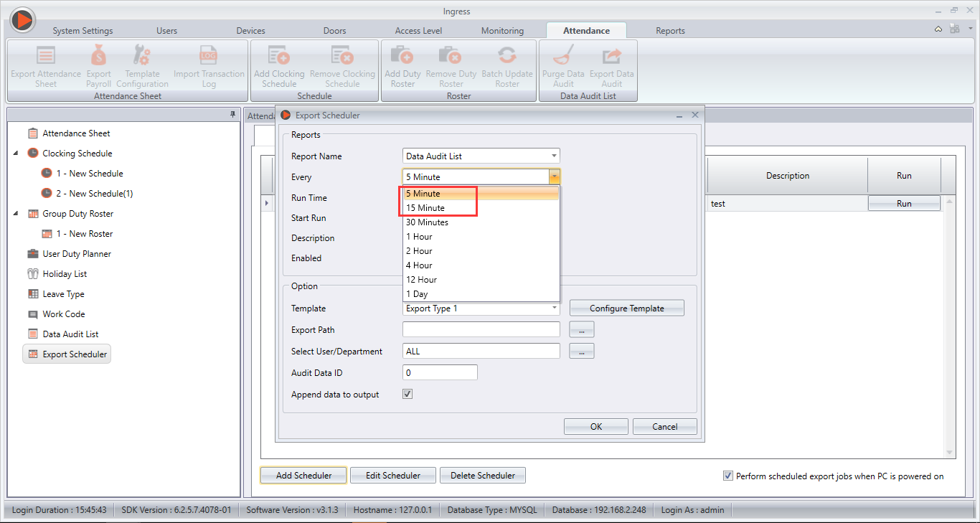
Task: Click the Add Duty Roster icon
Action: (x=402, y=56)
